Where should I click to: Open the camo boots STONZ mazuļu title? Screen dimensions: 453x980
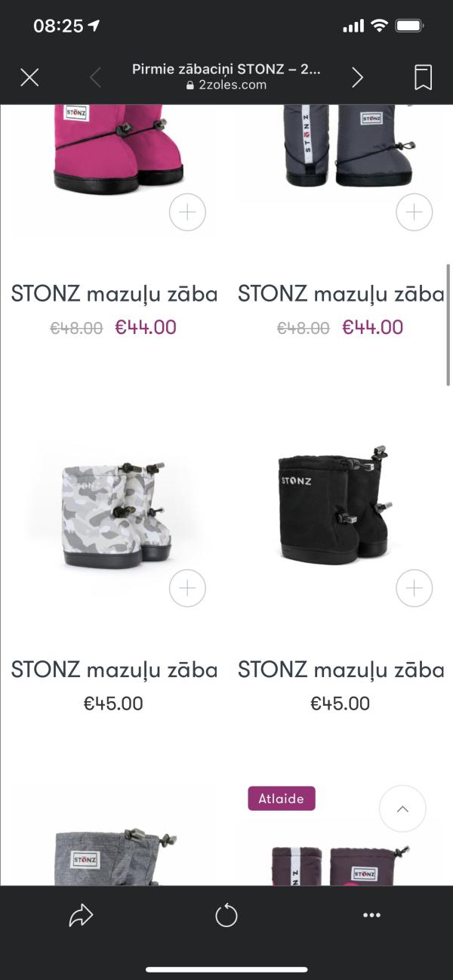(x=114, y=669)
